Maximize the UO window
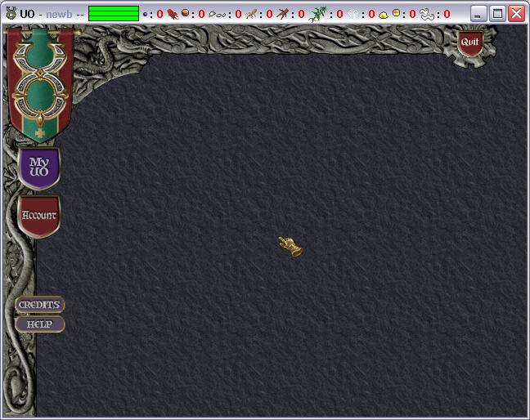Image resolution: width=530 pixels, height=420 pixels. 497,14
